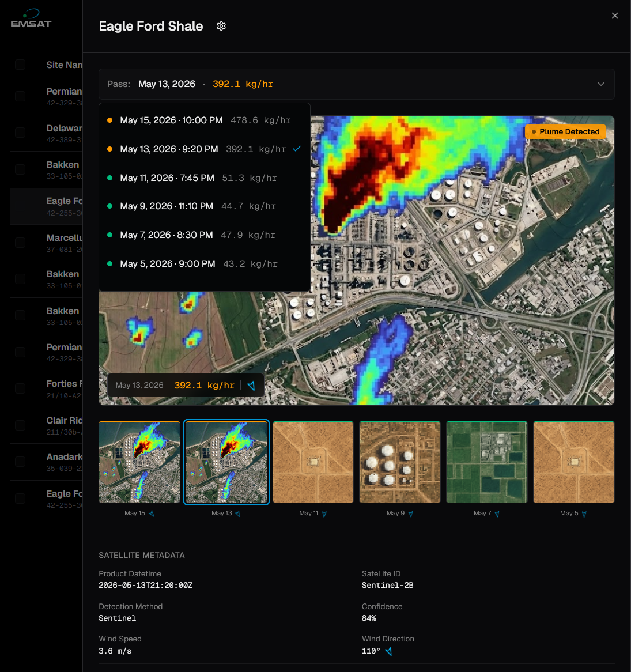
Task: Click wind arrow in map overlay label
Action: (251, 386)
